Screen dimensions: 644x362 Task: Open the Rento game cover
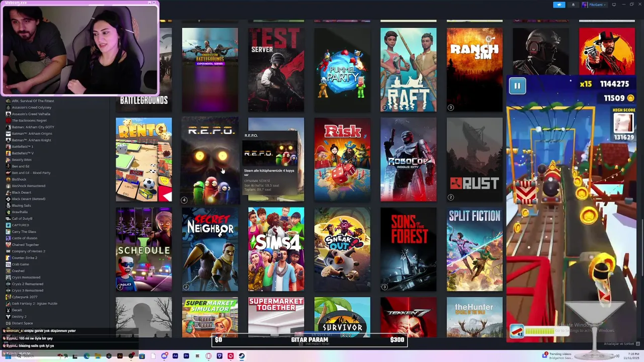[x=144, y=159]
